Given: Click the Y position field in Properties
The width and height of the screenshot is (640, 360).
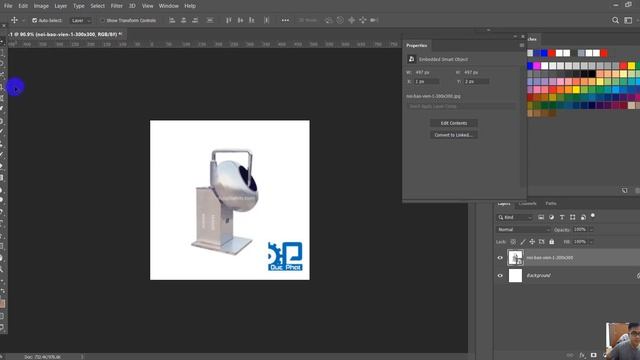Looking at the screenshot, I should pyautogui.click(x=476, y=82).
